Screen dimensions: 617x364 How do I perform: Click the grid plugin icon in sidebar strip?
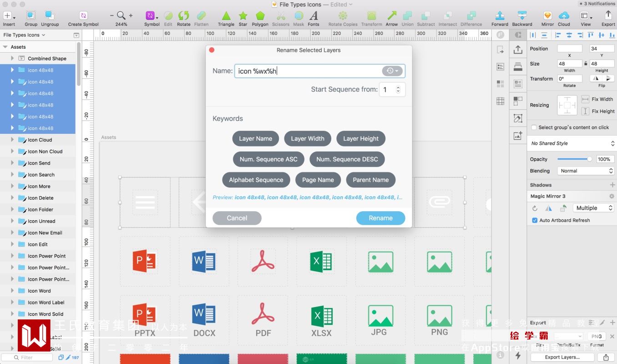pyautogui.click(x=501, y=101)
